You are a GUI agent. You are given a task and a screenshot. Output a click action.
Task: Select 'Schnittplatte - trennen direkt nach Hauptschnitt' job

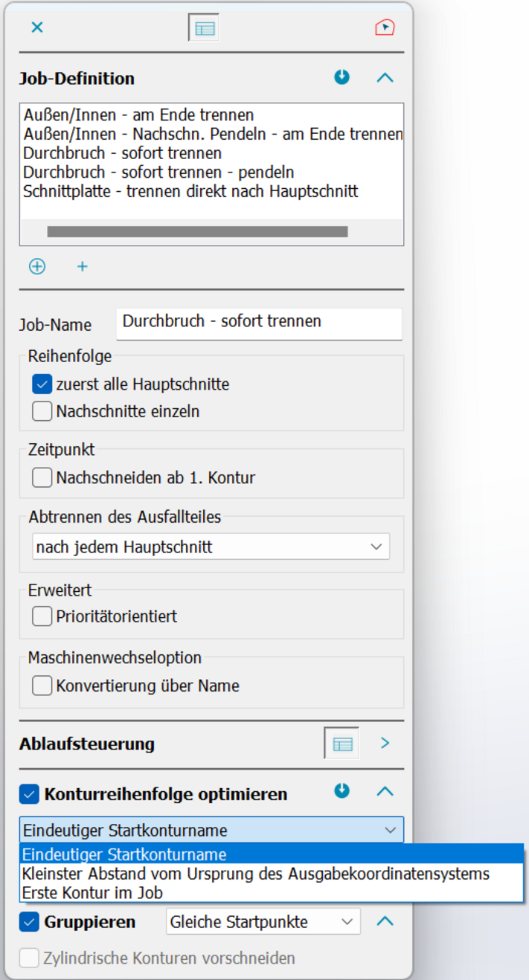tap(190, 192)
